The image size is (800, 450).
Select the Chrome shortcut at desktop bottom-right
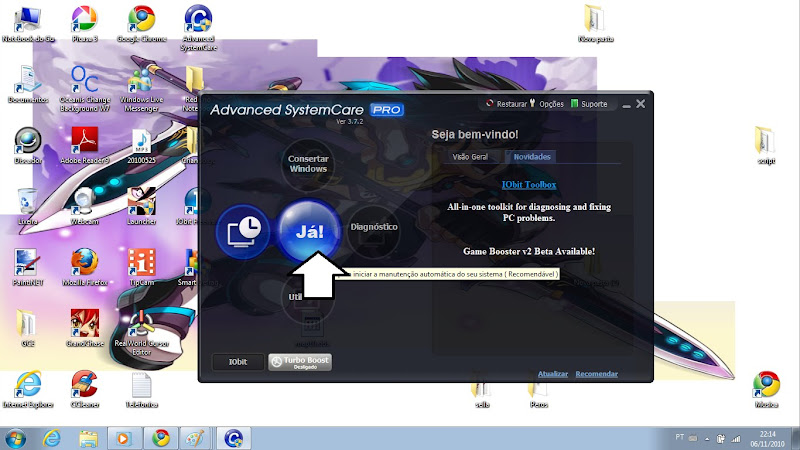[766, 389]
